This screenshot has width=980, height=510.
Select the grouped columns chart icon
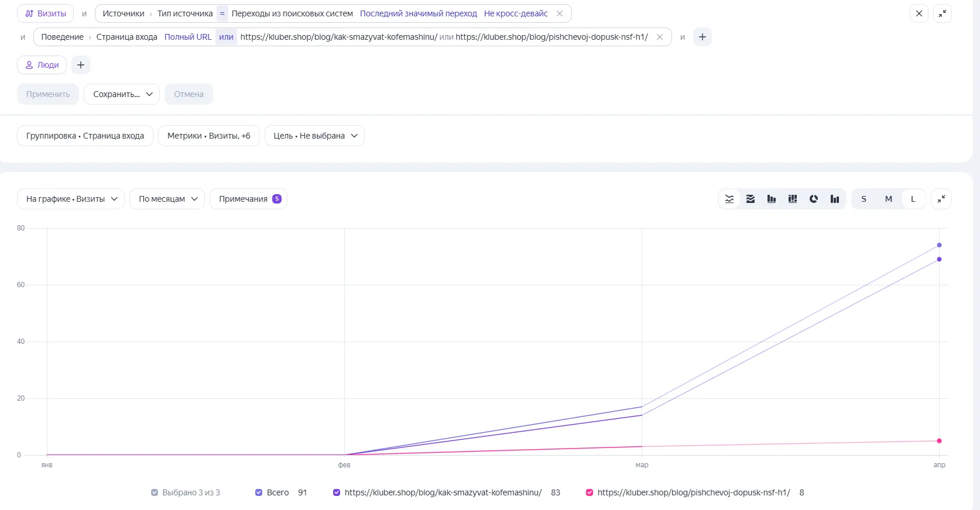pos(835,199)
